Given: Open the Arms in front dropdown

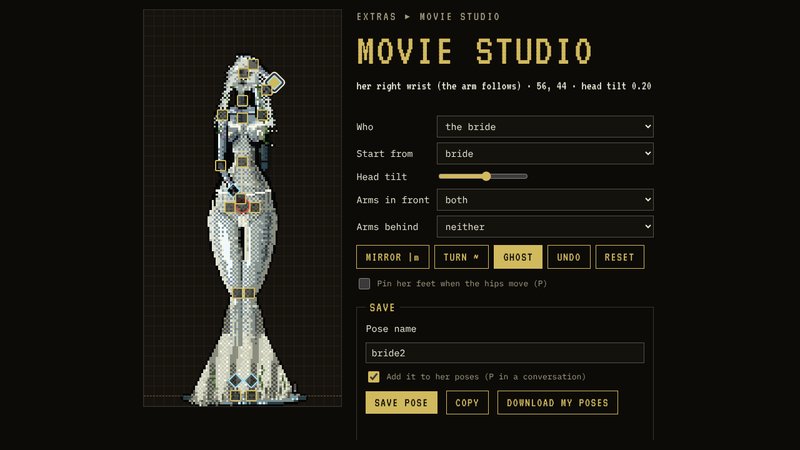Looking at the screenshot, I should pyautogui.click(x=545, y=200).
